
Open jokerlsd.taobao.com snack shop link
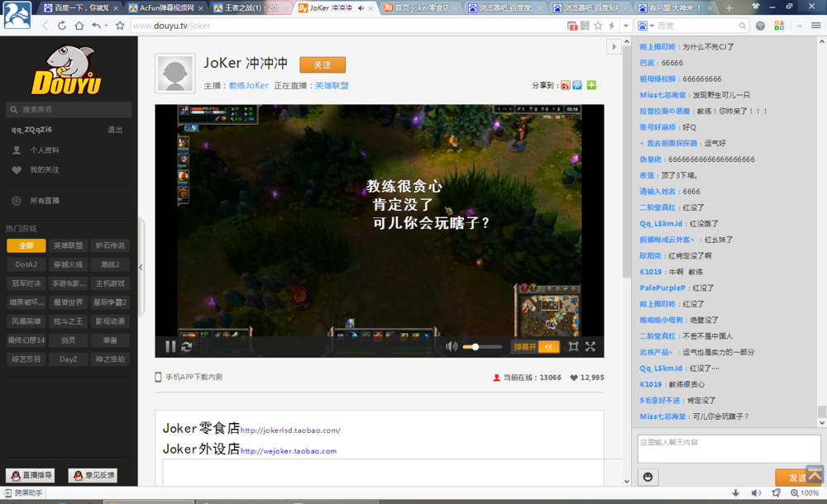point(290,430)
